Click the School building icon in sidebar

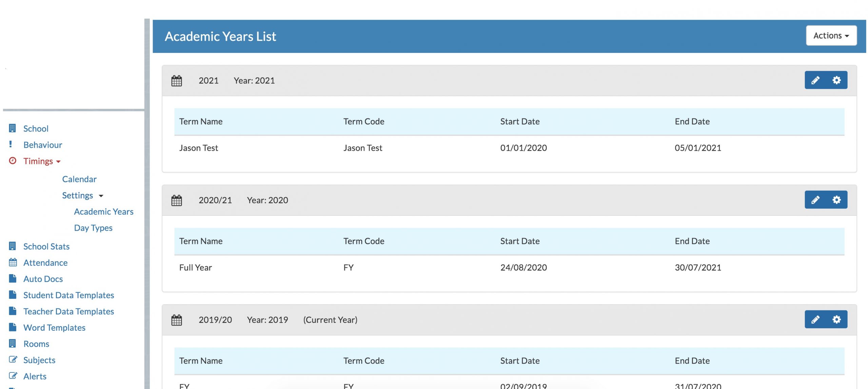click(x=12, y=128)
